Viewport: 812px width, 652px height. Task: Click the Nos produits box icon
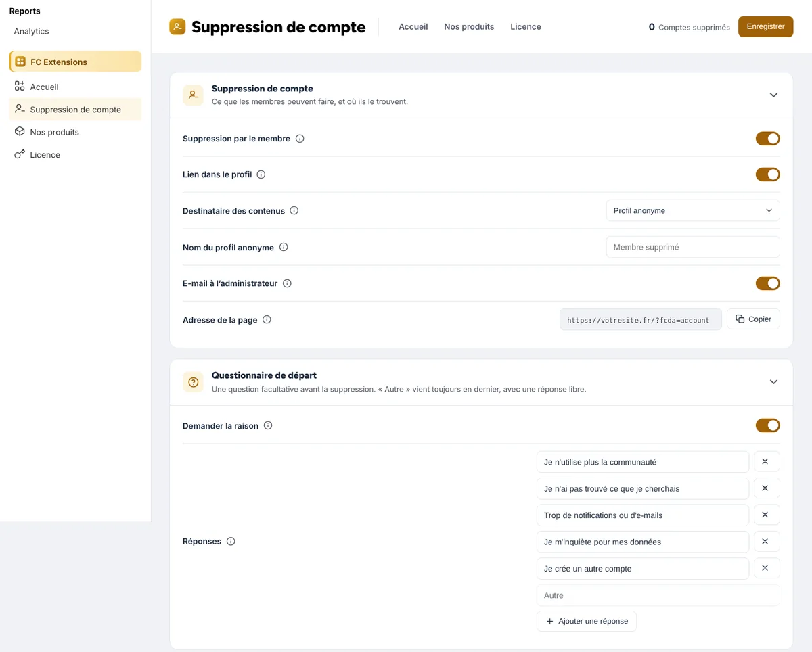(20, 132)
